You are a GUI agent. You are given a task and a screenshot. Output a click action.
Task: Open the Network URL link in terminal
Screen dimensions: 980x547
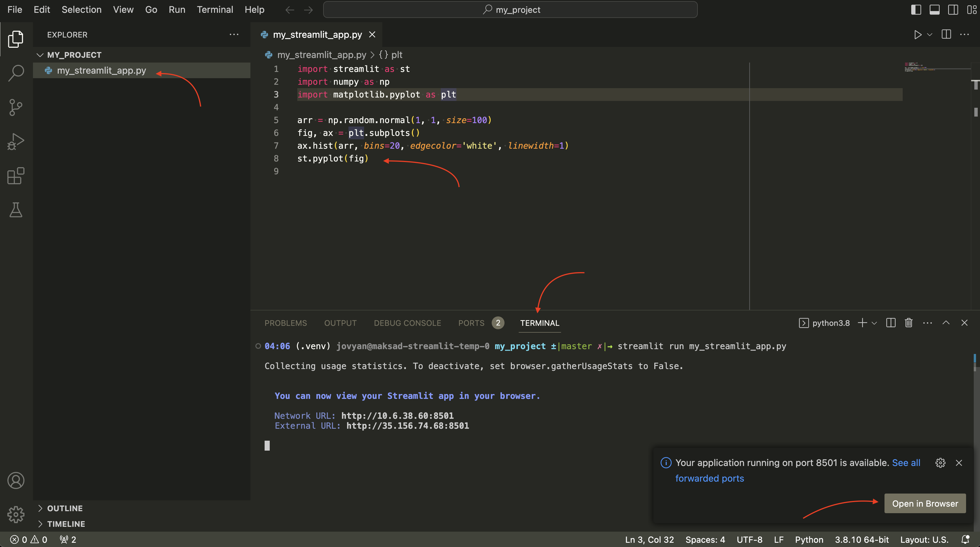(x=398, y=415)
